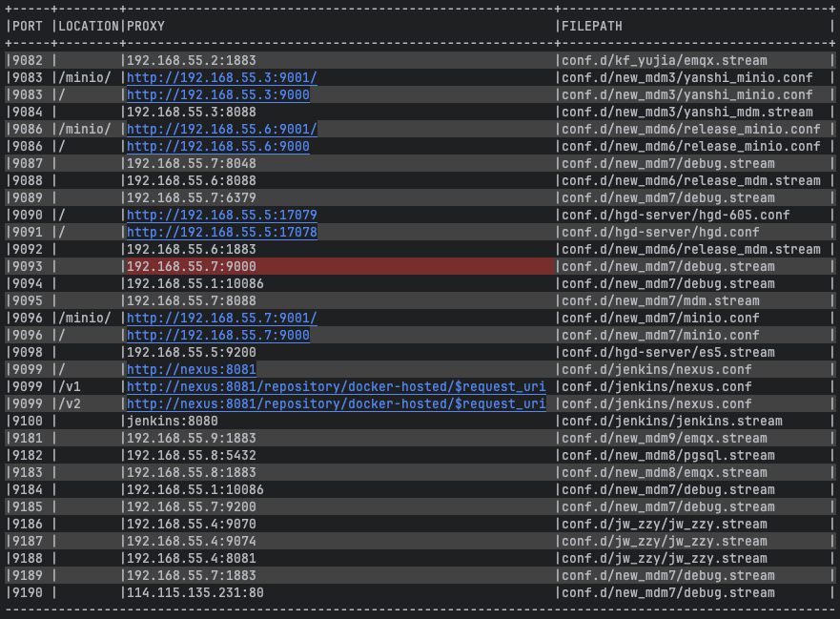Open the nexus docker-hosted link for /v1
This screenshot has width=840, height=619.
[336, 386]
